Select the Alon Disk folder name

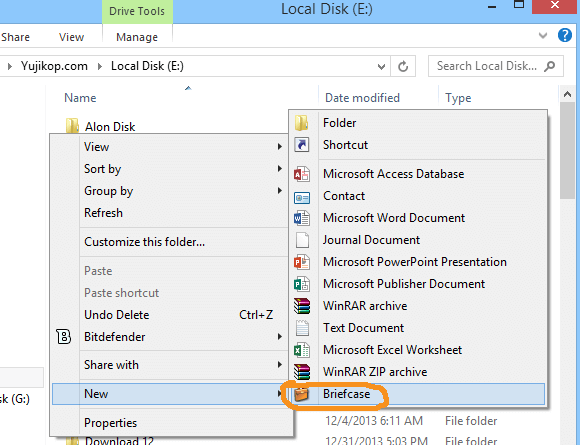coord(110,127)
